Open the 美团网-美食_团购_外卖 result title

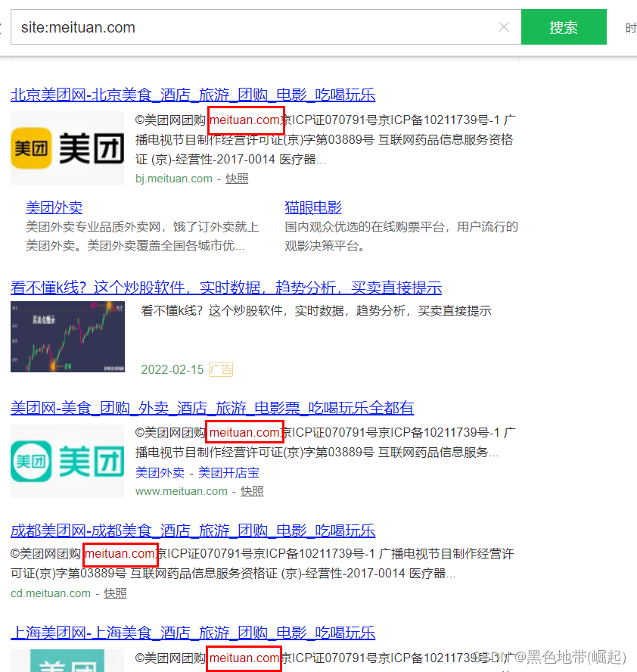(212, 408)
